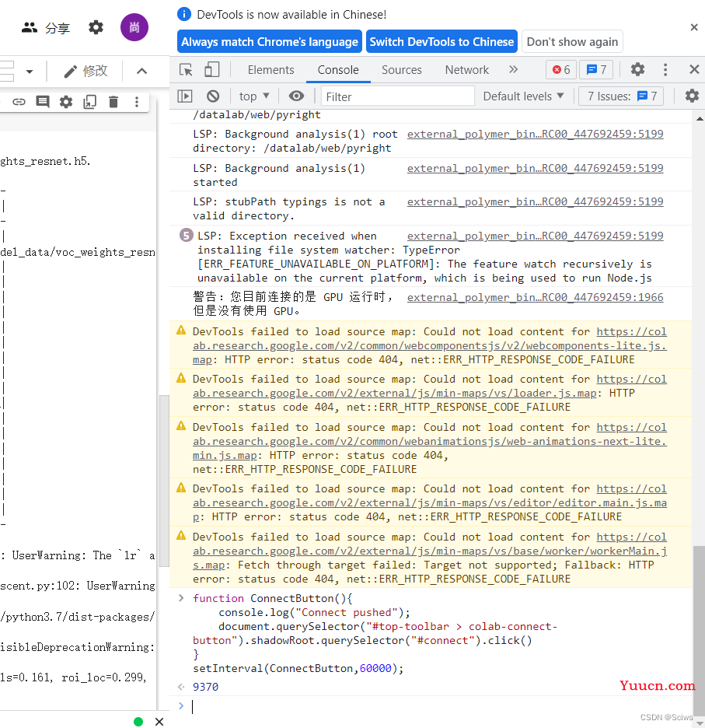Screen dimensions: 705x728
Task: Open Colab settings gear near avatar
Action: coord(96,27)
